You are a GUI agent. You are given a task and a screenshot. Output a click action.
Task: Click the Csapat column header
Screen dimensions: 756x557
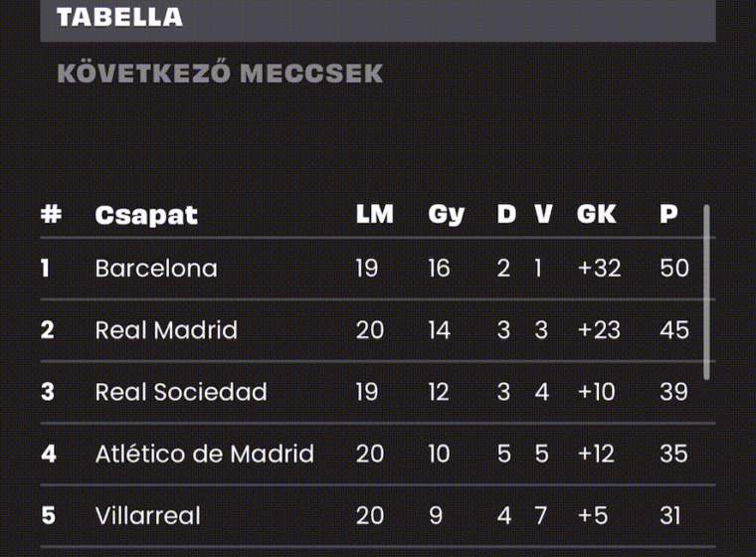click(146, 215)
